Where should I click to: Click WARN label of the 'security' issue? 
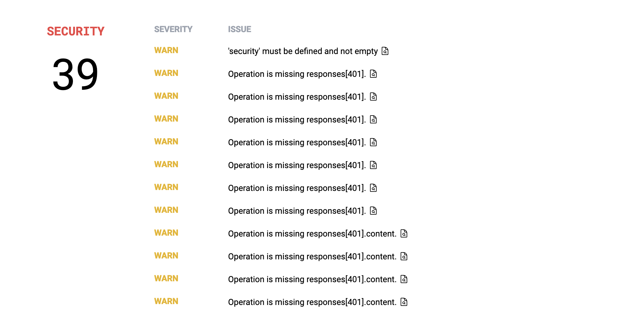pyautogui.click(x=166, y=50)
